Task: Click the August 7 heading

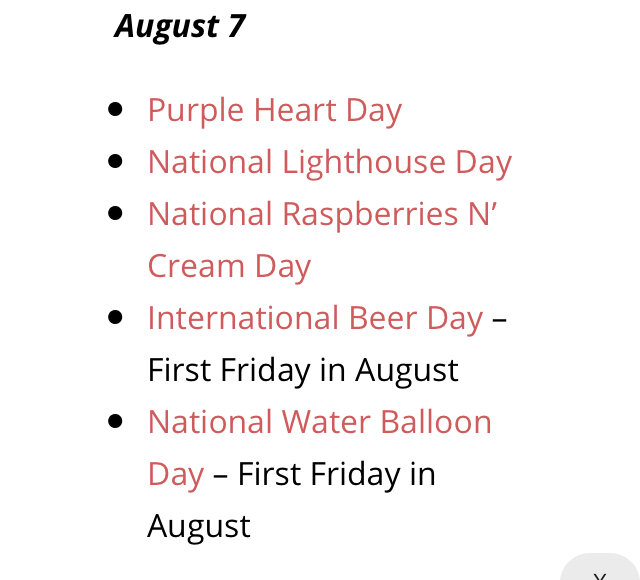Action: coord(180,26)
